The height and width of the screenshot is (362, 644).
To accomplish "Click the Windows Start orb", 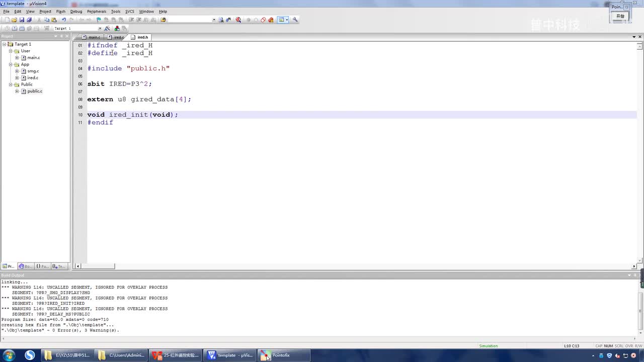I will (9, 355).
